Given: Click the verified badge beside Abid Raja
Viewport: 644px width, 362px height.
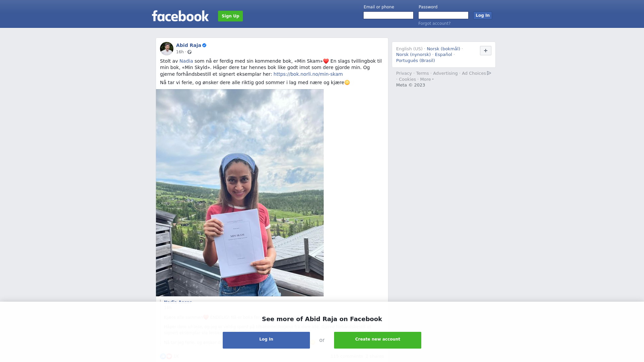Looking at the screenshot, I should click(204, 45).
